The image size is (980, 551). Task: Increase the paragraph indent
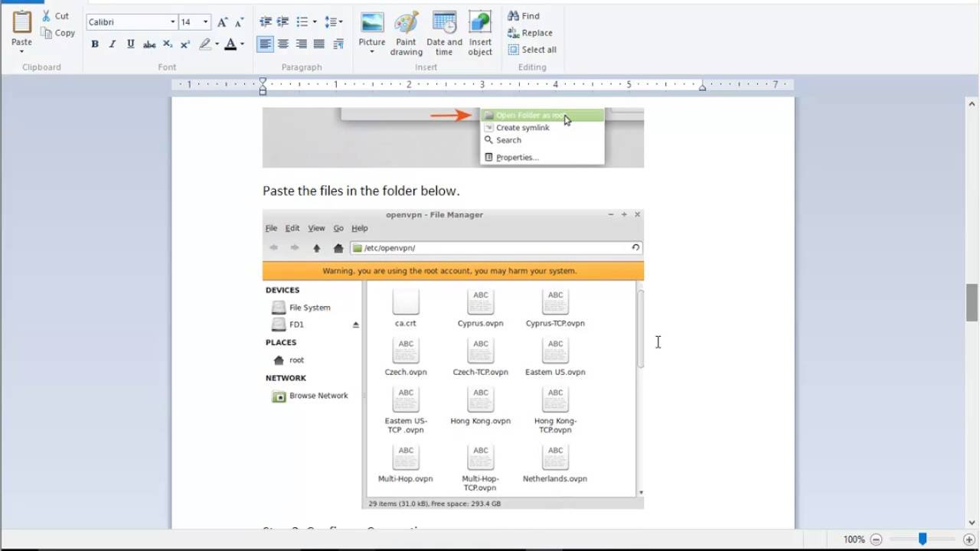[x=283, y=22]
